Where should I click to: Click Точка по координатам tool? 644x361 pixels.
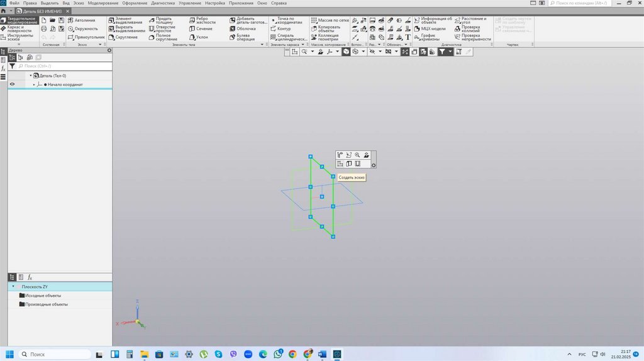pyautogui.click(x=287, y=20)
